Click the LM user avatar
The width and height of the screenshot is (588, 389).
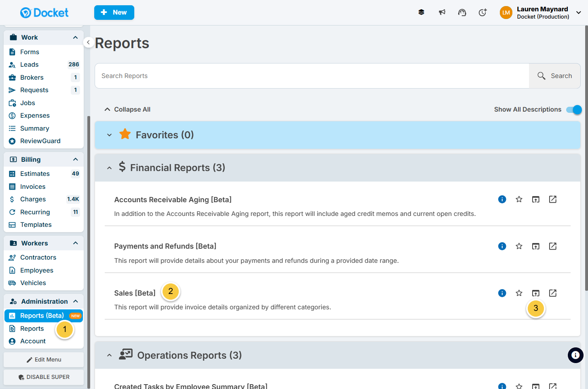tap(506, 13)
